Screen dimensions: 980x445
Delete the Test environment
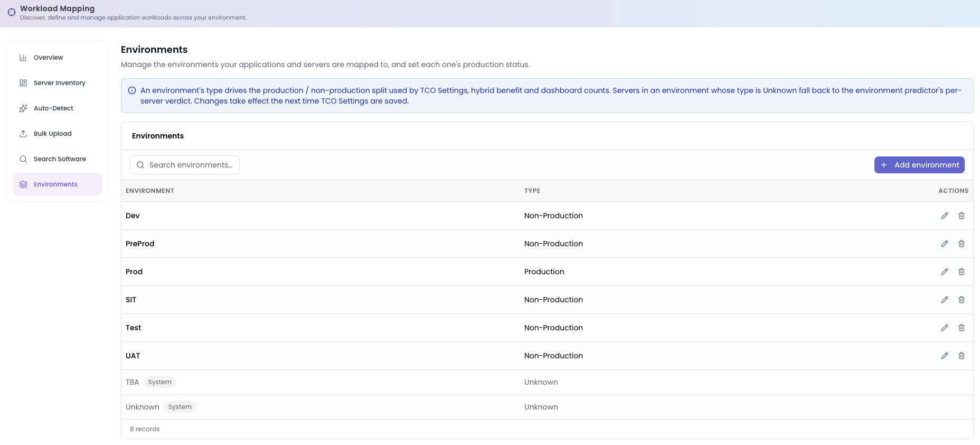coord(962,328)
